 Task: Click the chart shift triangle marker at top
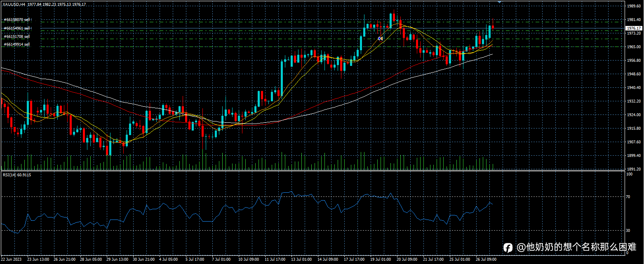point(500,2)
